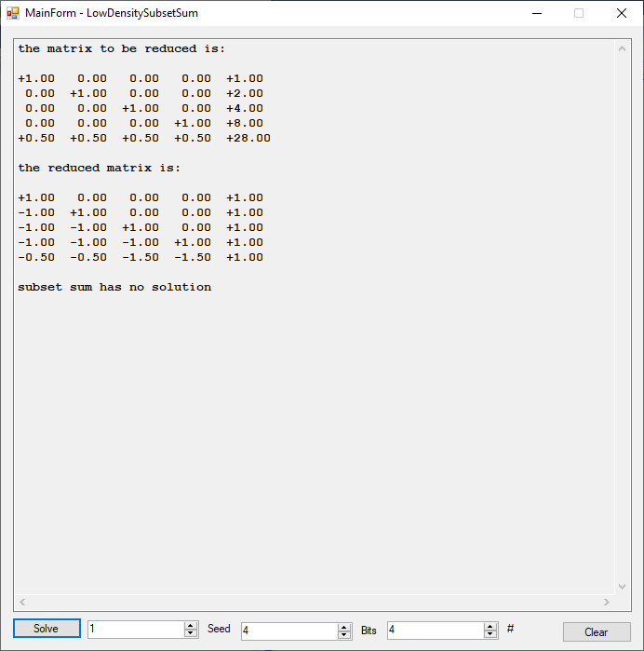Decrease the Bits value using down arrow
Screen dimensions: 644x651
point(490,634)
